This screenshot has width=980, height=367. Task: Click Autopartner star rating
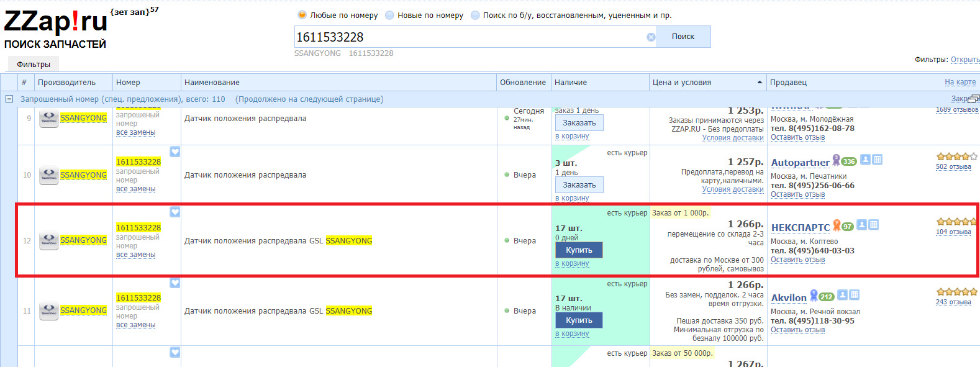[x=956, y=156]
